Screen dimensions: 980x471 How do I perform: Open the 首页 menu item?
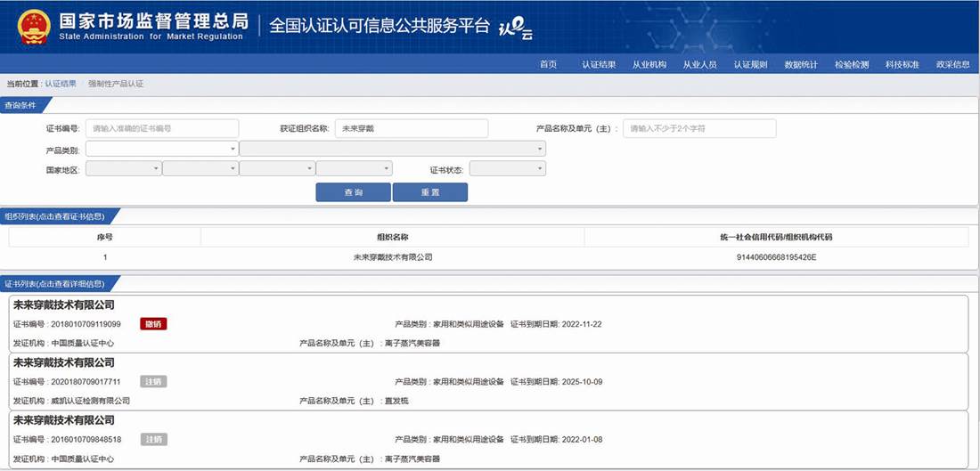pyautogui.click(x=548, y=64)
